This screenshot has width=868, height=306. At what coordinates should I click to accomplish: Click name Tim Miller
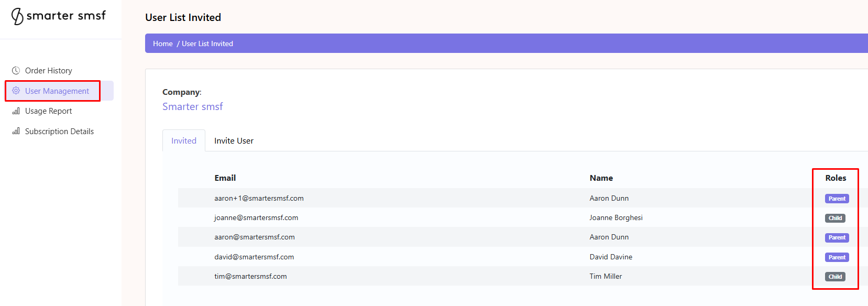coord(606,276)
